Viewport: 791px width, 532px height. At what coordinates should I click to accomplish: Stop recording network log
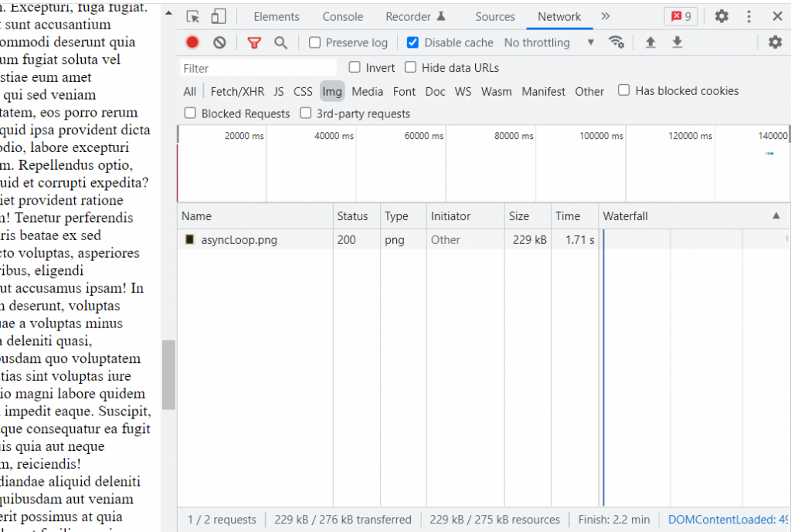192,42
